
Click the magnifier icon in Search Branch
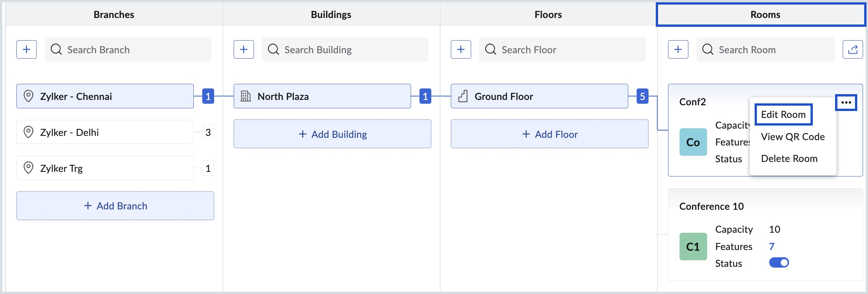pyautogui.click(x=56, y=49)
